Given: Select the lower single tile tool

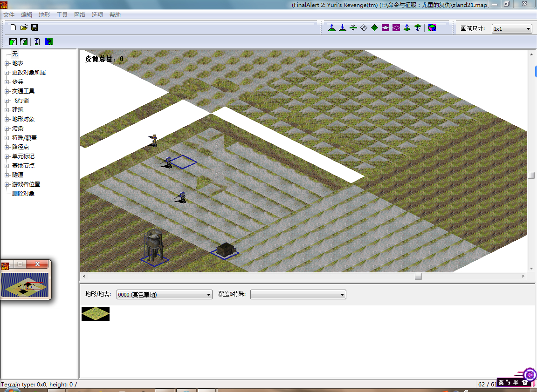Looking at the screenshot, I should click(x=418, y=28).
